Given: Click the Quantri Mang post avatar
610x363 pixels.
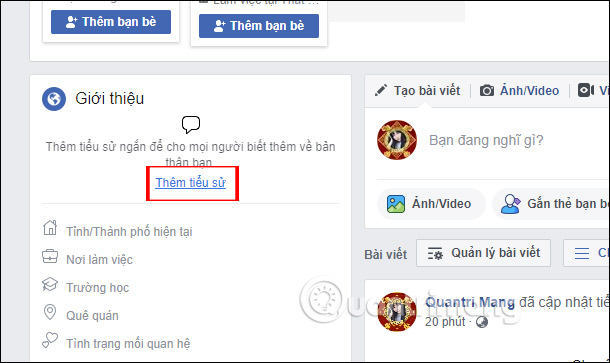Looking at the screenshot, I should tap(397, 312).
